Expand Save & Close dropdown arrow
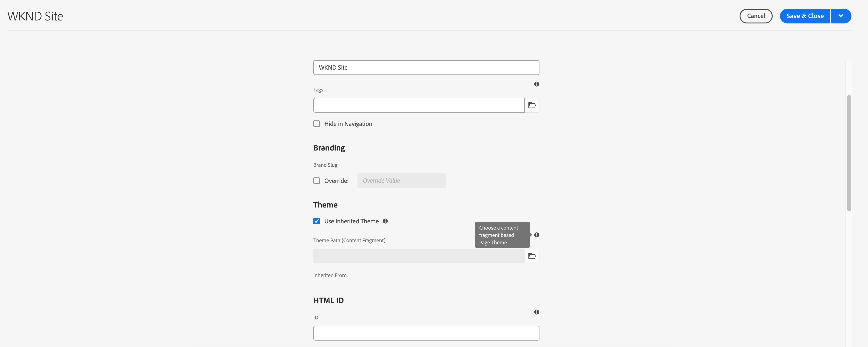 click(x=841, y=16)
